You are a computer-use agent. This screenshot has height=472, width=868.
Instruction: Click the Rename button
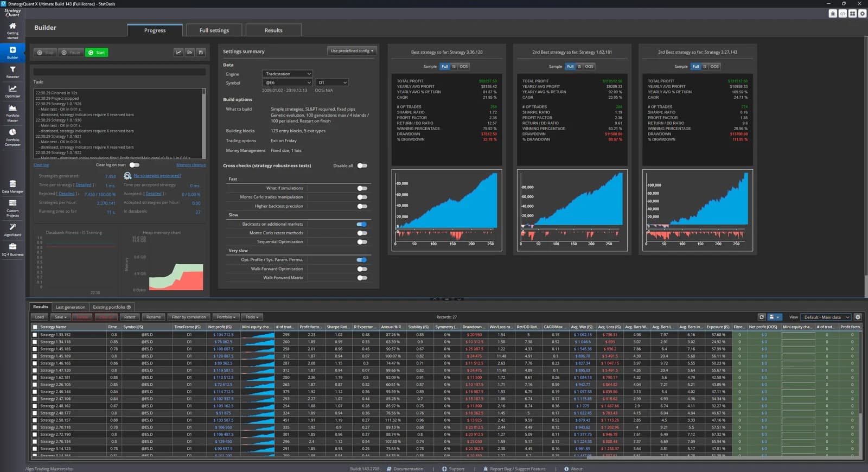[x=154, y=317]
